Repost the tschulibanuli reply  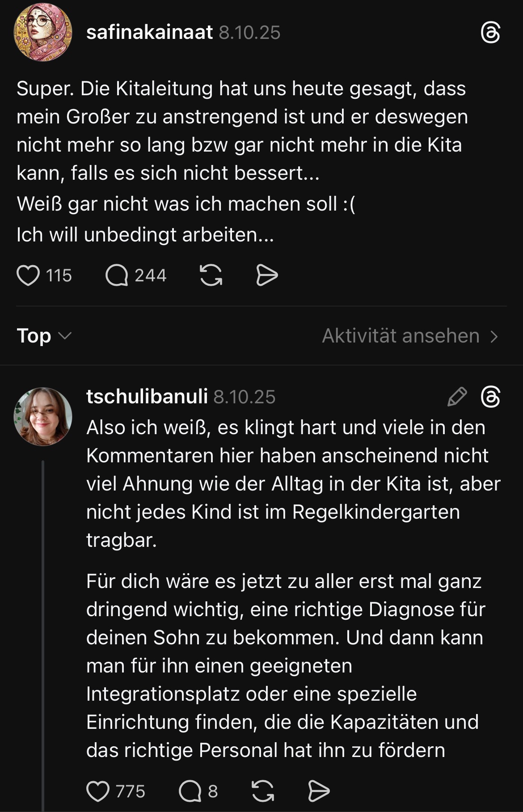[x=263, y=791]
